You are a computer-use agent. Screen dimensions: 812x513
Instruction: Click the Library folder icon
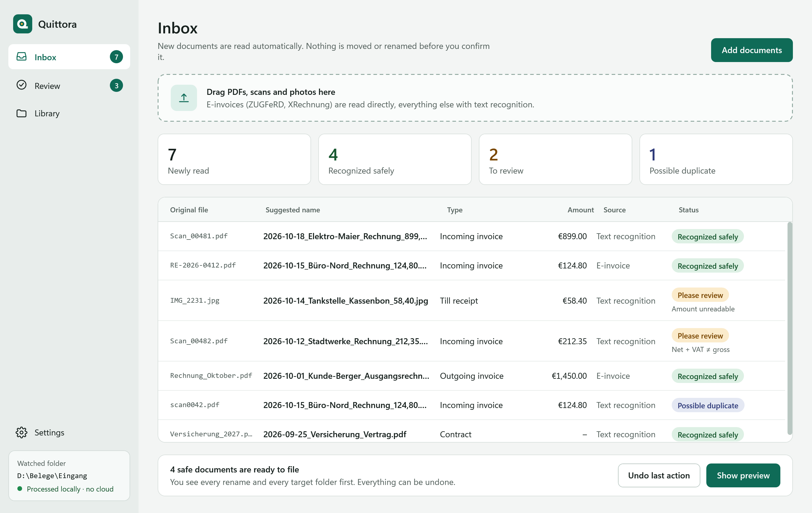coord(21,113)
